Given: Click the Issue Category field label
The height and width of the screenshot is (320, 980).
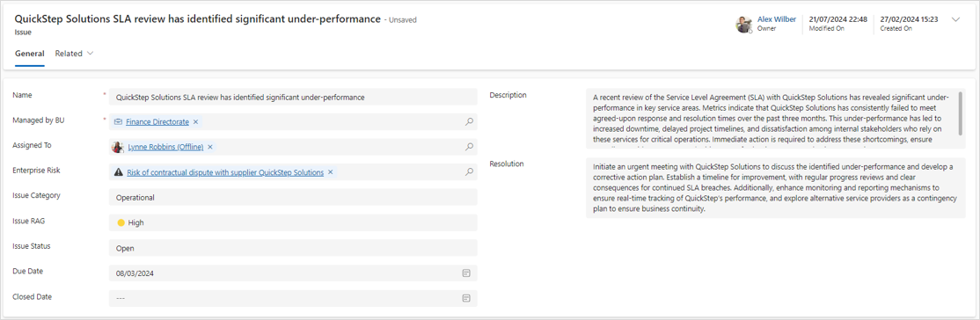Looking at the screenshot, I should coord(36,195).
